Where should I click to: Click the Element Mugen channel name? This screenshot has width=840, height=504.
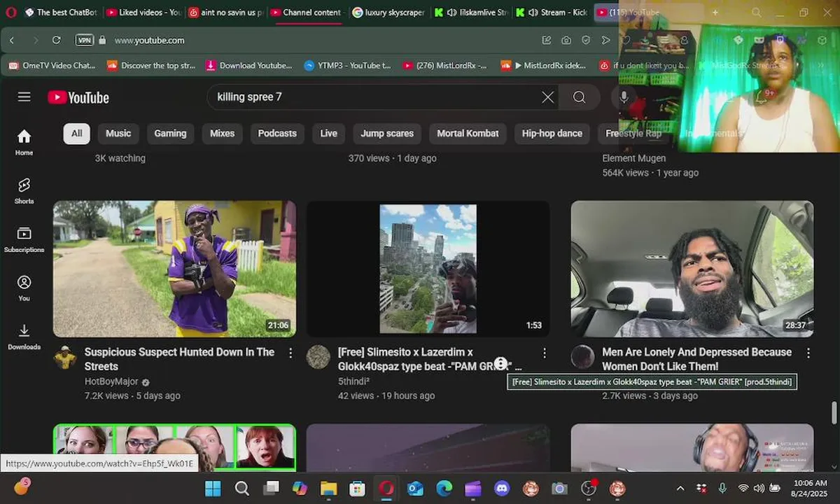[633, 159]
